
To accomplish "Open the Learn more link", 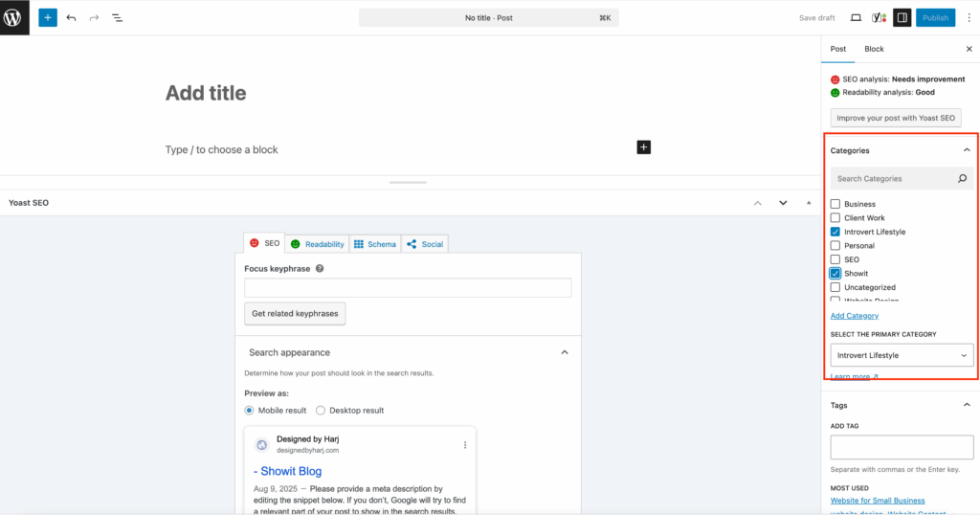I will [854, 376].
